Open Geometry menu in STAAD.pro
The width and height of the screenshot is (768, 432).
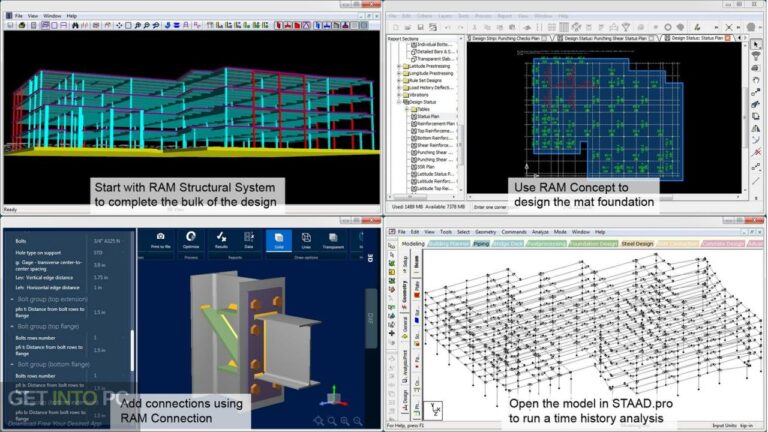coord(485,232)
